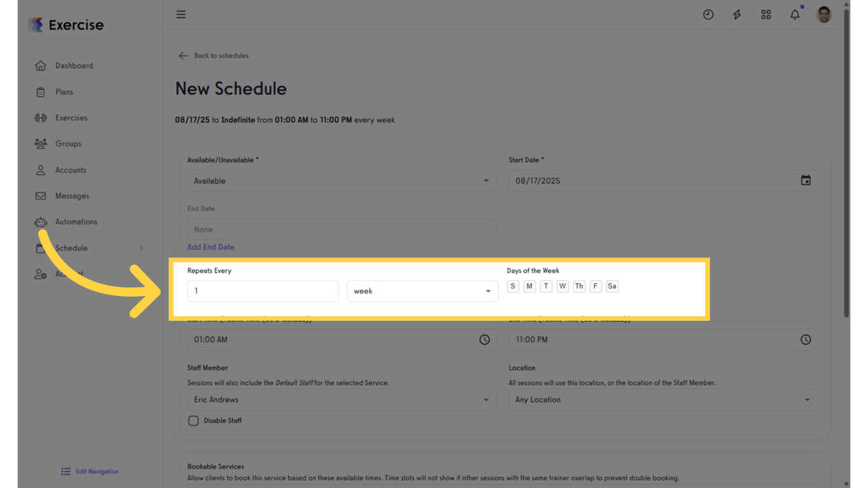Open the apps grid icon
The height and width of the screenshot is (488, 868).
pyautogui.click(x=766, y=15)
